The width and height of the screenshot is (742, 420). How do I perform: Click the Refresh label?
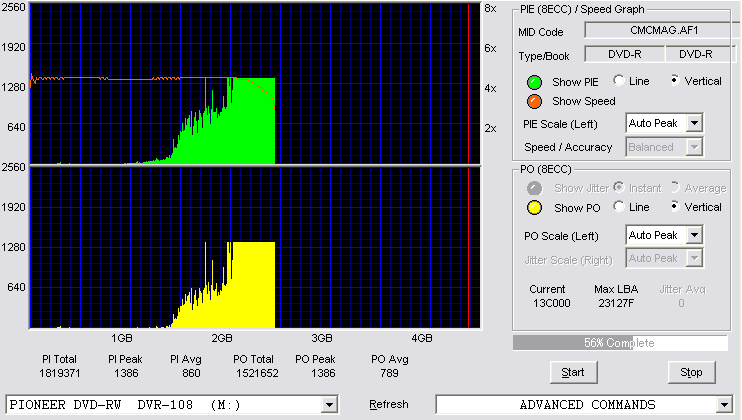(389, 404)
